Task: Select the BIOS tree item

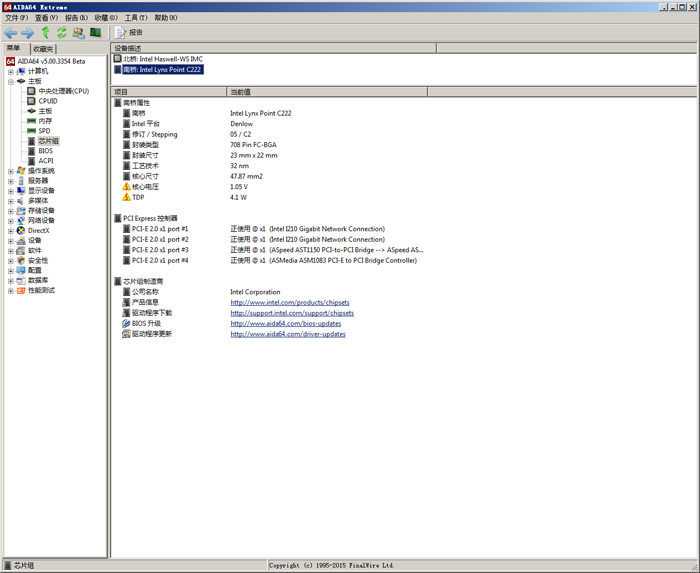Action: click(x=46, y=151)
